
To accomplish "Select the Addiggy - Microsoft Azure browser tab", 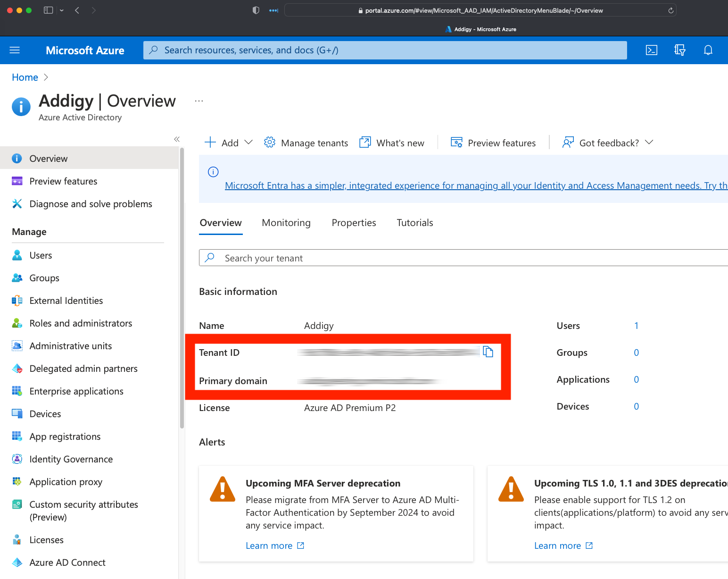I will point(480,29).
